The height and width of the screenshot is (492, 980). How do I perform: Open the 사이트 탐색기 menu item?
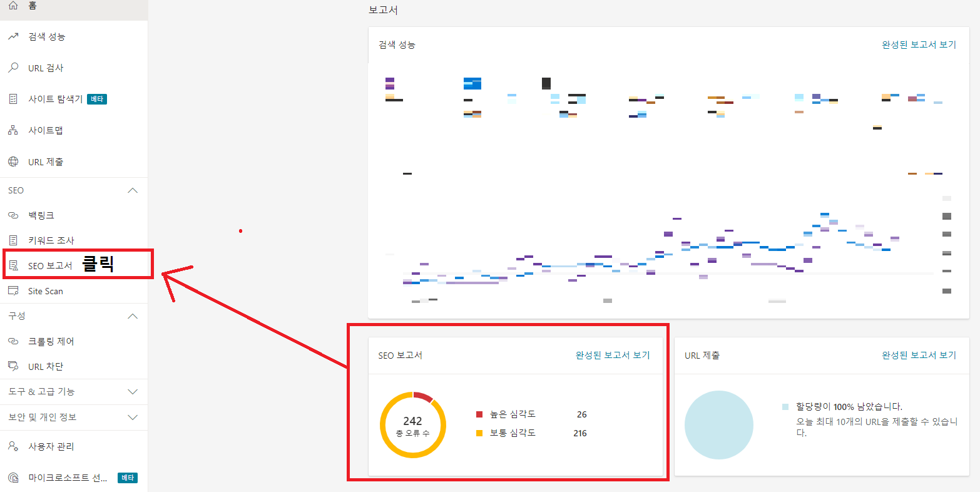click(x=74, y=99)
